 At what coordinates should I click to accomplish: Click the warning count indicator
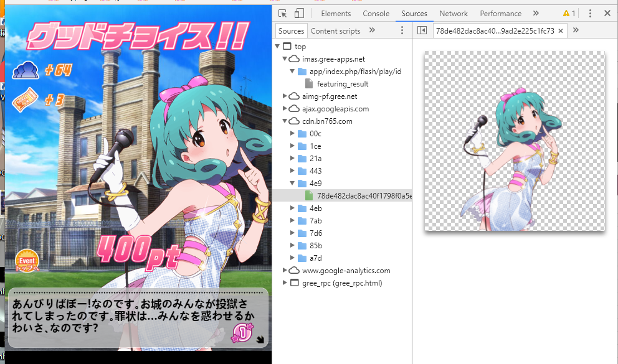tap(569, 14)
